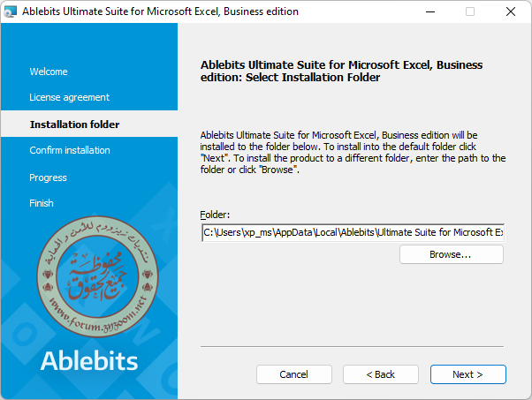
Task: Select the Progress step in the sidebar
Action: pos(48,177)
